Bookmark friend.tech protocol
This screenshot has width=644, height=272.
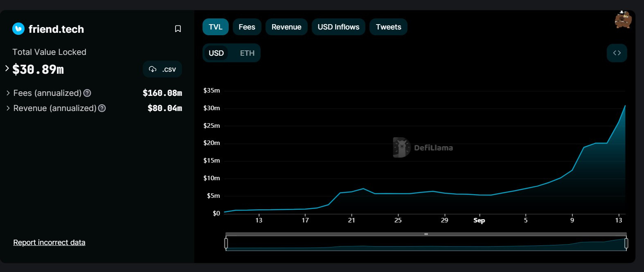(x=178, y=29)
